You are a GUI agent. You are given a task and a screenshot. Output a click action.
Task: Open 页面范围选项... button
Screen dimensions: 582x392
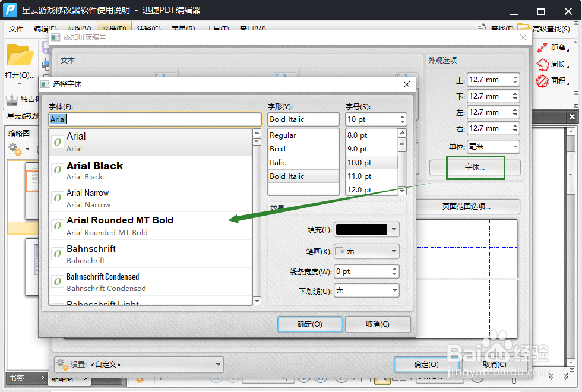(x=467, y=207)
